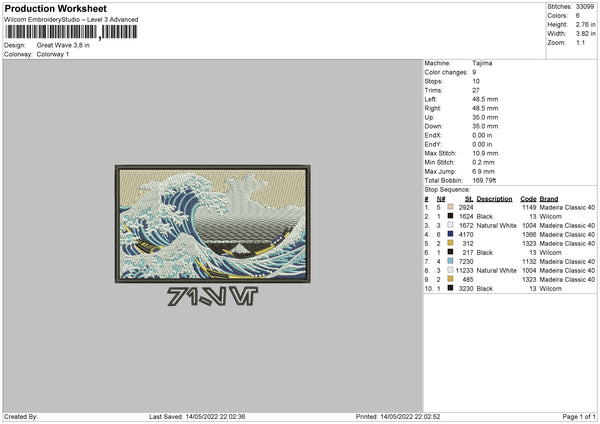
Task: Click stitch count 3230 in stop 10
Action: 466,289
